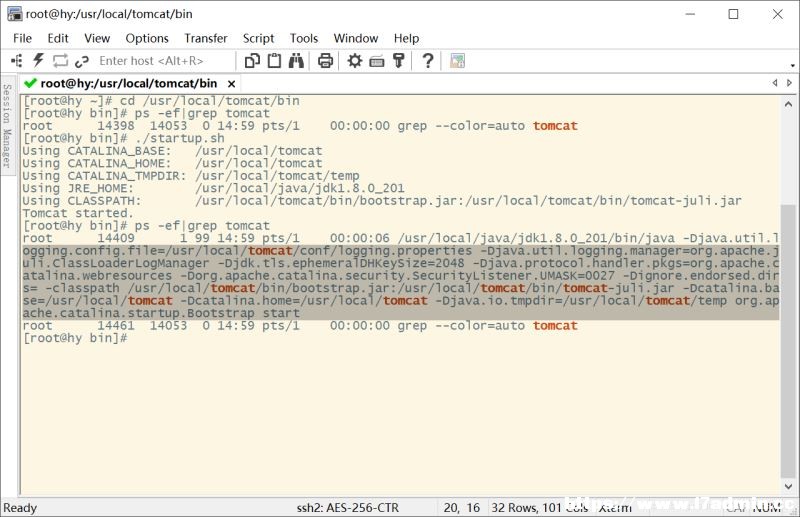
Task: Select the root@hy:/usr/local/tomcat/bin tab
Action: (129, 83)
